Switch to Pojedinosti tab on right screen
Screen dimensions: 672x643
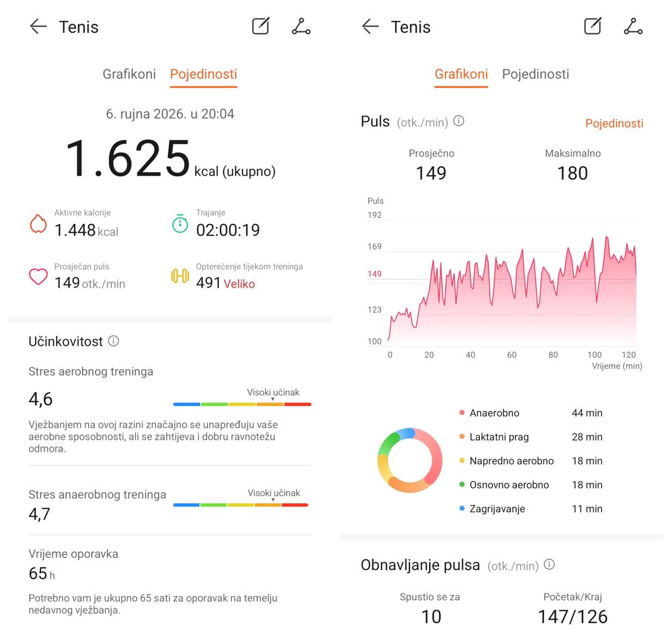pyautogui.click(x=536, y=74)
